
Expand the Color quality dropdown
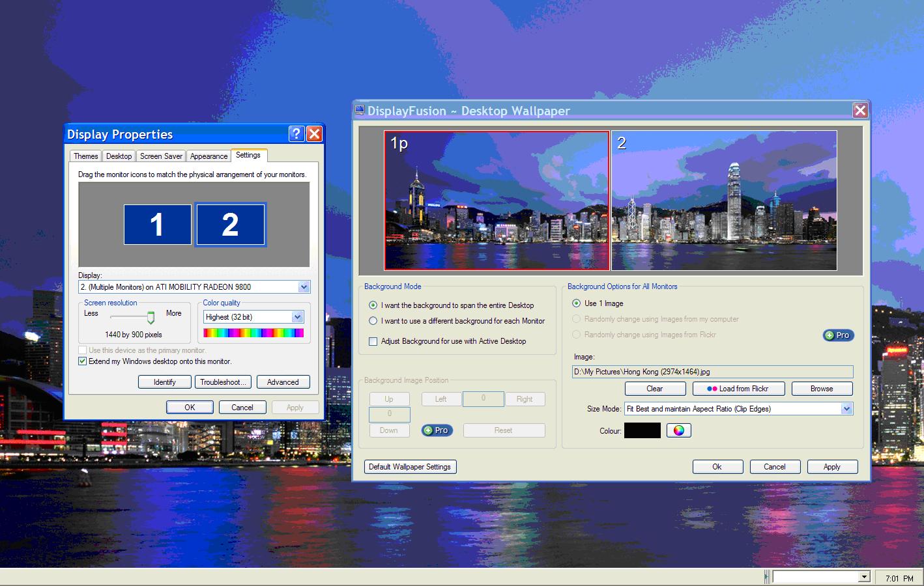tap(297, 317)
